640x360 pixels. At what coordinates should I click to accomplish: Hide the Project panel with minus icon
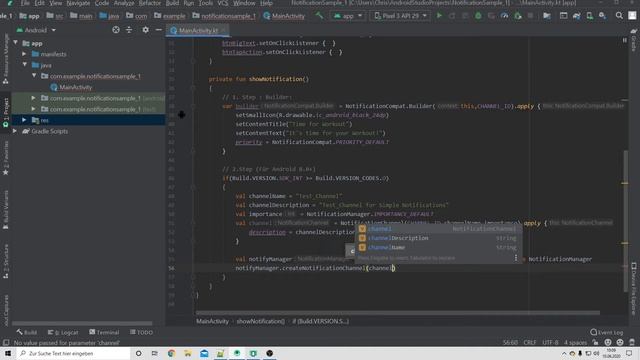click(158, 30)
